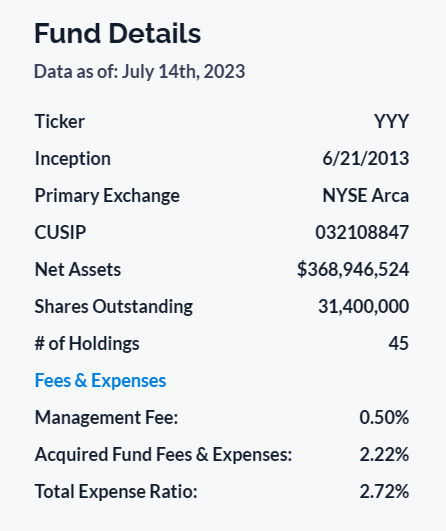This screenshot has height=531, width=446.
Task: Select the Acquired Fund Fees 2.22% value
Action: click(384, 454)
